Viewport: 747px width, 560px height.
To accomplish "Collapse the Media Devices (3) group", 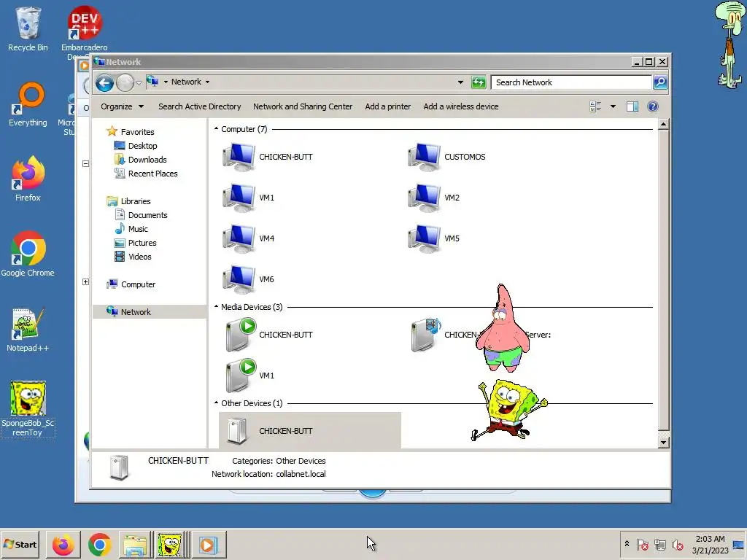I will coord(216,307).
